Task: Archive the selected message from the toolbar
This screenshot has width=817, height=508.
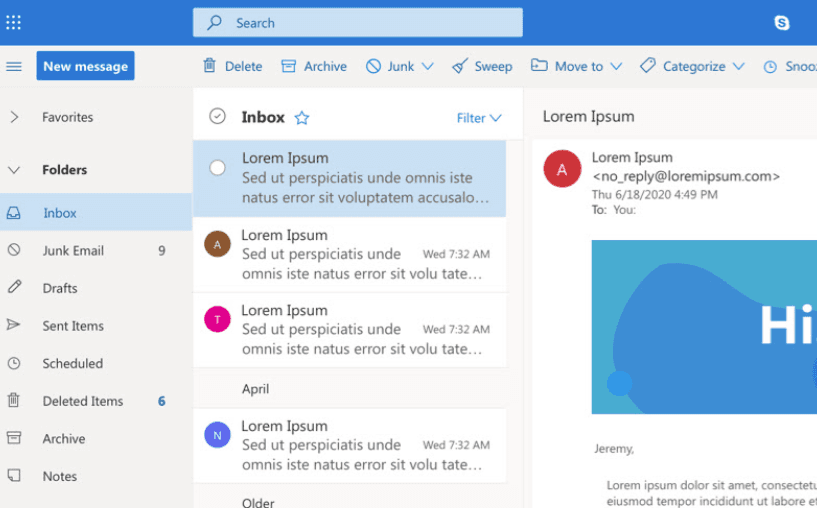Action: pyautogui.click(x=314, y=66)
